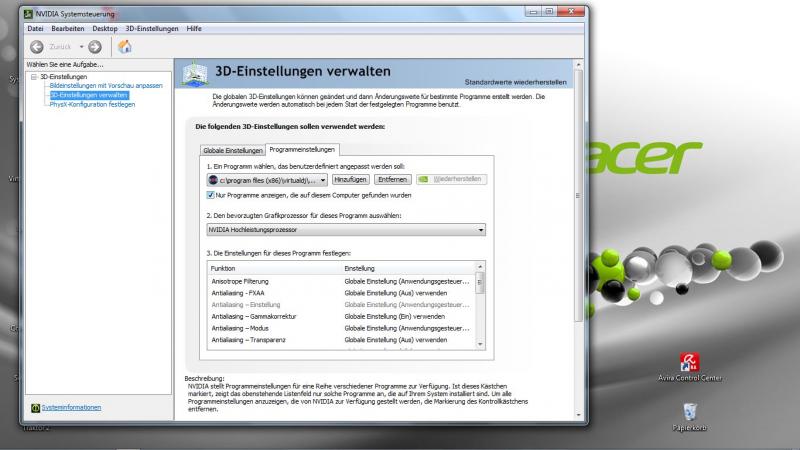The width and height of the screenshot is (800, 450).
Task: Select Antialiasing - FXAA row
Action: pos(341,293)
